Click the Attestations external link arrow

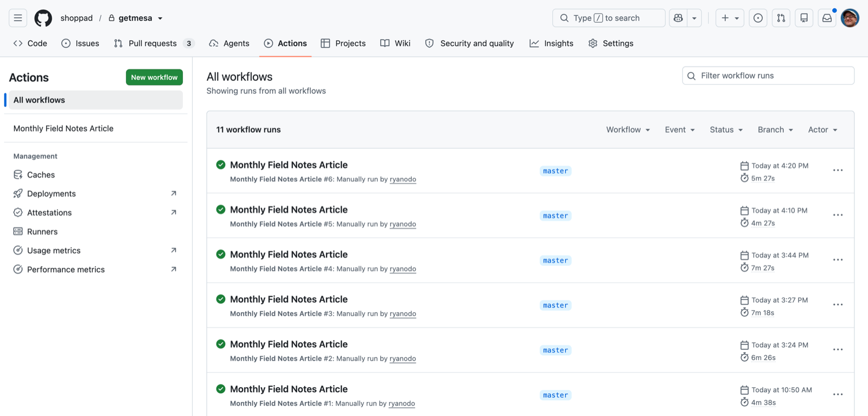pyautogui.click(x=174, y=212)
